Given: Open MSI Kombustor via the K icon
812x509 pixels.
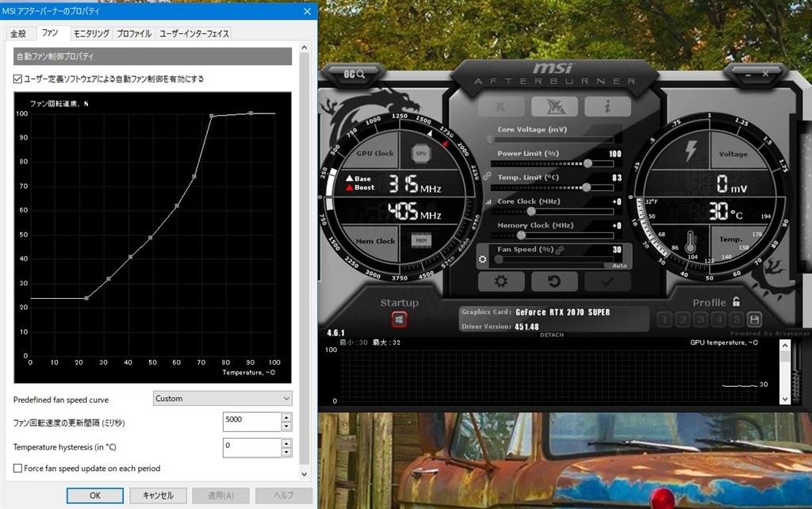Looking at the screenshot, I should [501, 105].
